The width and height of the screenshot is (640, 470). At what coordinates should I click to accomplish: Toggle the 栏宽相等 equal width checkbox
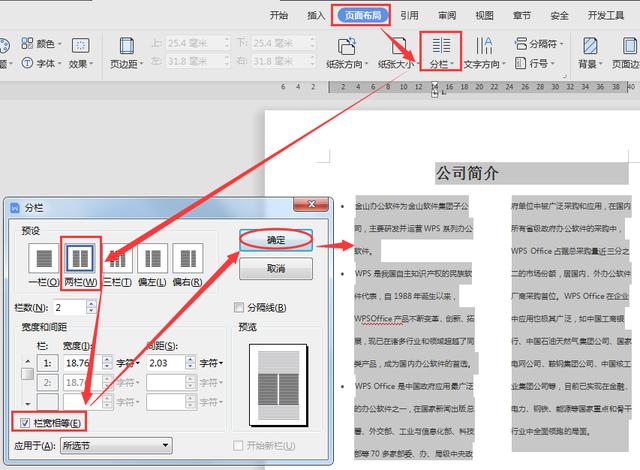[25, 423]
